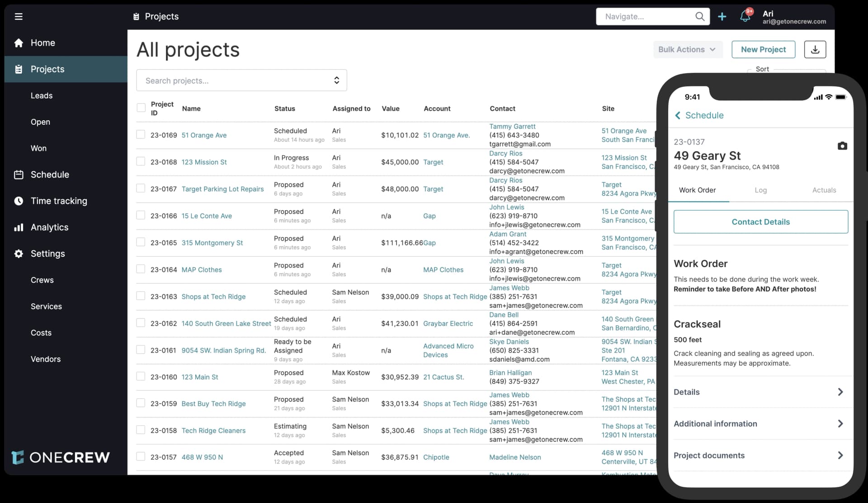
Task: Switch to the Actuals tab
Action: (x=824, y=190)
